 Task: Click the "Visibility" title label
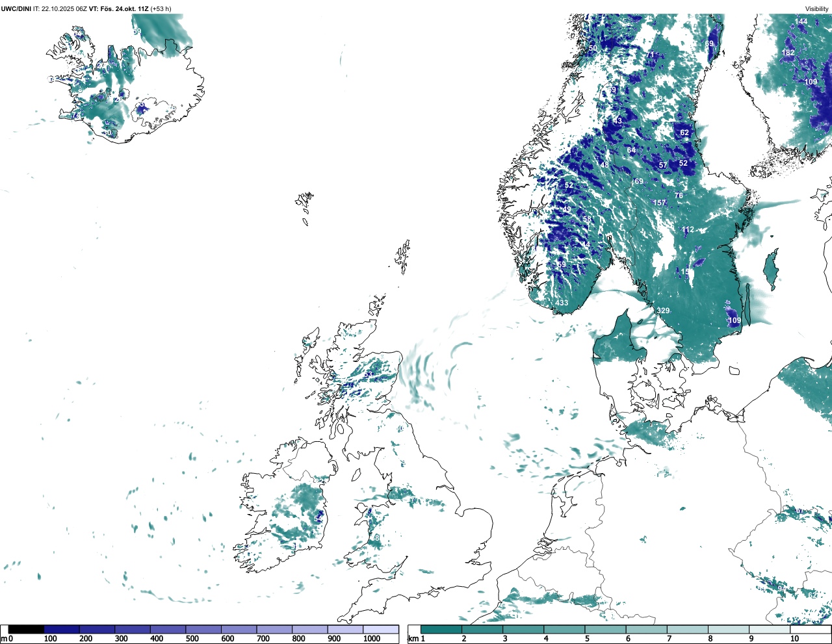pos(817,9)
